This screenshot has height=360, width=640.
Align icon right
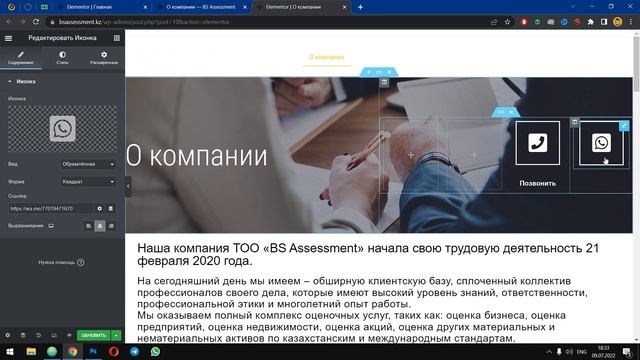(111, 226)
